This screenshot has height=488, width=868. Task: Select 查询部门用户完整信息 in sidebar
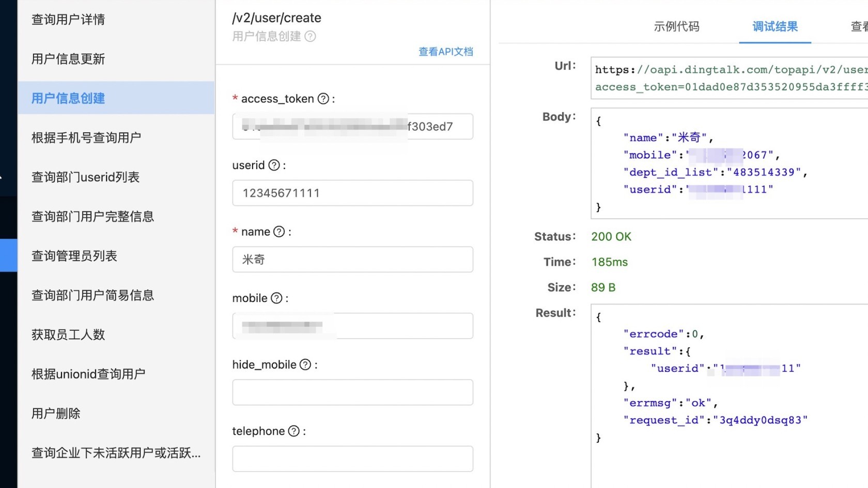coord(93,217)
